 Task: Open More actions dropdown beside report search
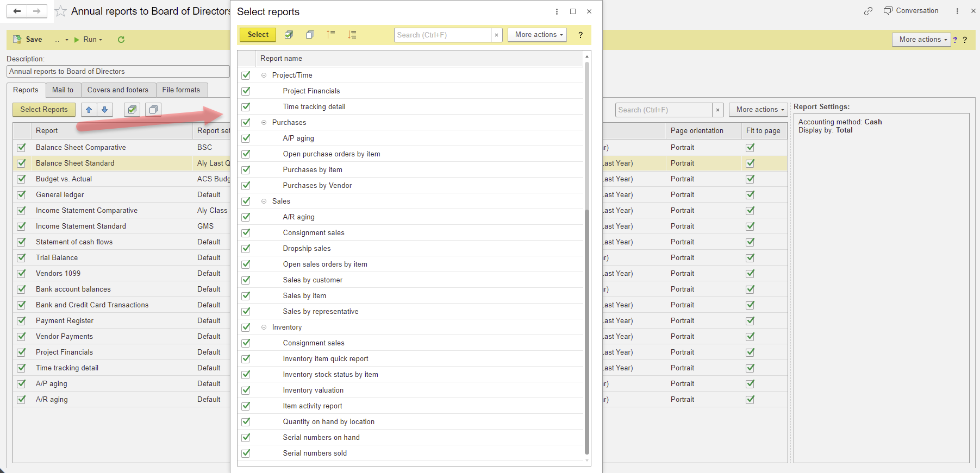(758, 110)
